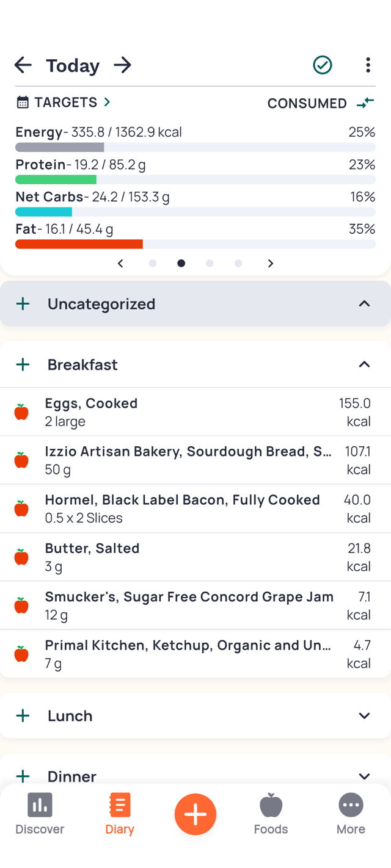Screen dimensions: 391x868
Task: Show next summary page chevron
Action: [270, 263]
